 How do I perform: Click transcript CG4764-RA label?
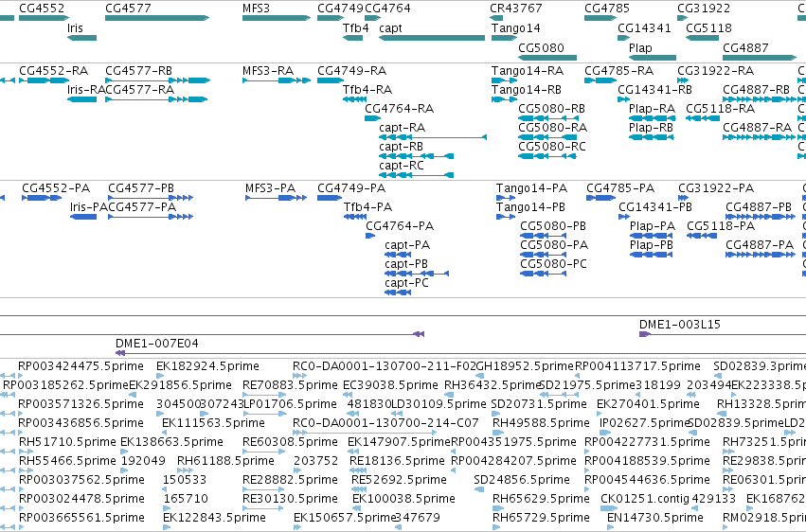[400, 108]
